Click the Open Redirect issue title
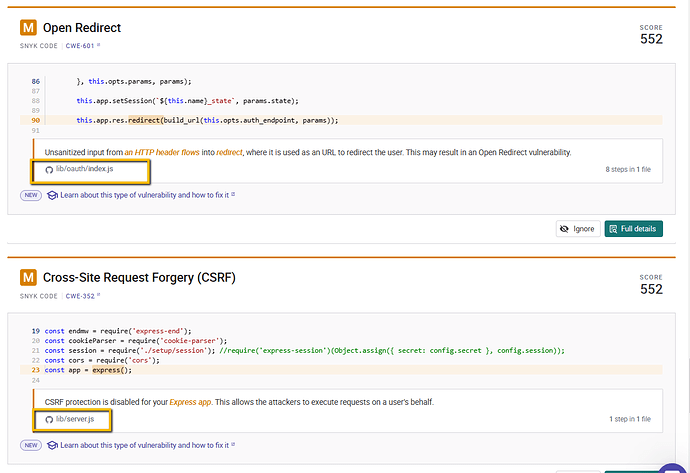This screenshot has width=690, height=473. 82,28
